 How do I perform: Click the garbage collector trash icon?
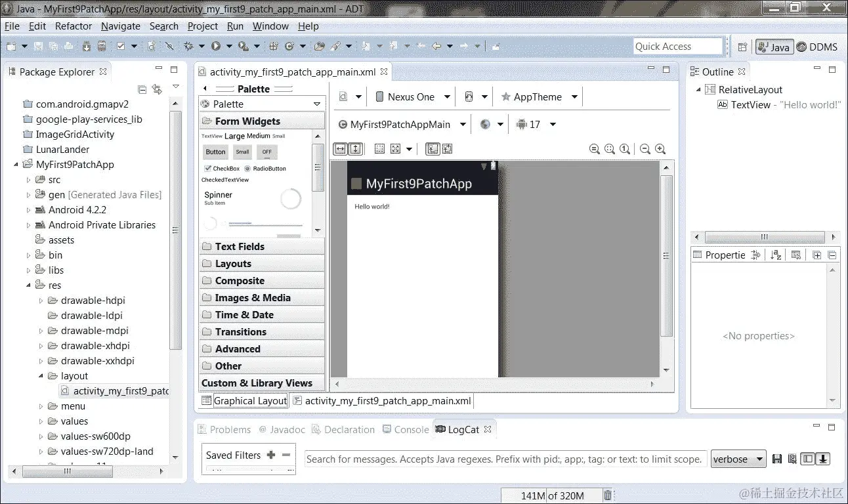tap(608, 495)
